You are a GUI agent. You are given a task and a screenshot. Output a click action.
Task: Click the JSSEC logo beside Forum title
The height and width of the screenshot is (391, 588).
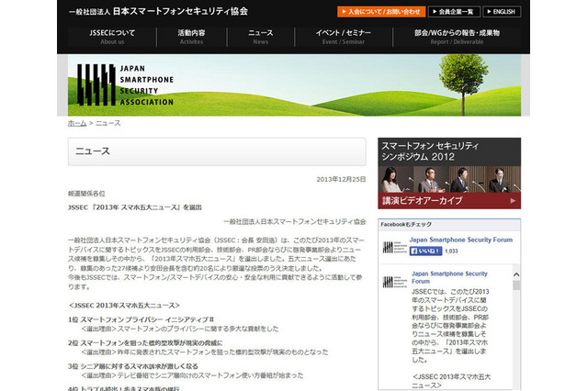(x=394, y=247)
